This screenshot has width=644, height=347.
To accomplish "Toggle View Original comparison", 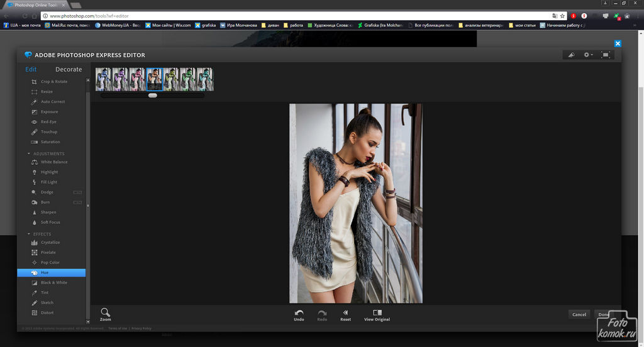I will point(377,314).
